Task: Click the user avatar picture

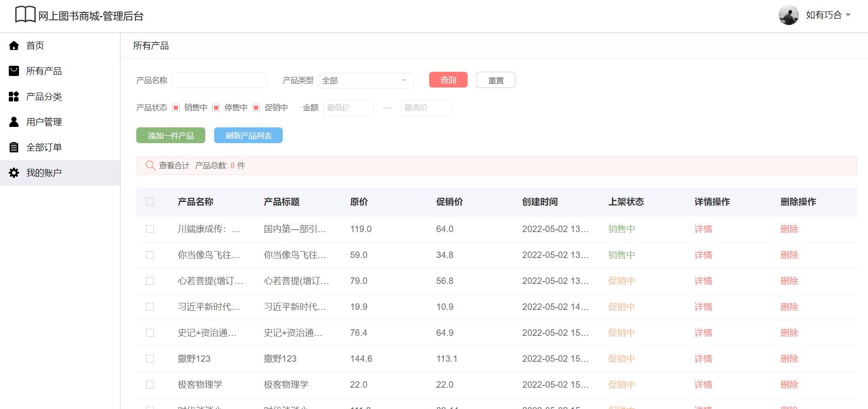Action: tap(788, 15)
